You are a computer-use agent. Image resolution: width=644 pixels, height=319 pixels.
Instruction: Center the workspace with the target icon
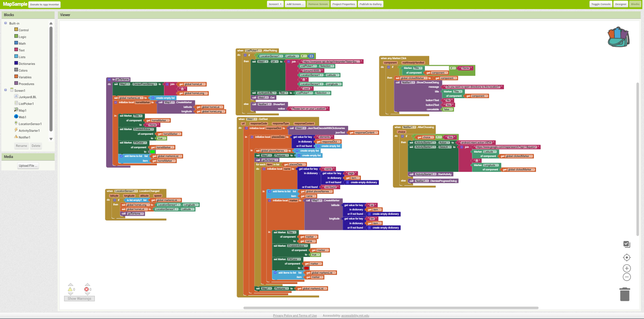626,257
